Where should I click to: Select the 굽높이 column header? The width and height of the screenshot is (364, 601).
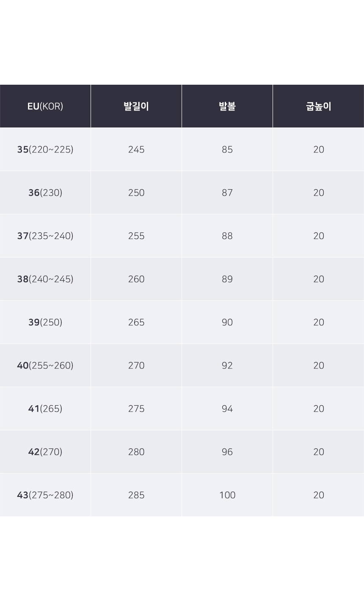coord(318,106)
